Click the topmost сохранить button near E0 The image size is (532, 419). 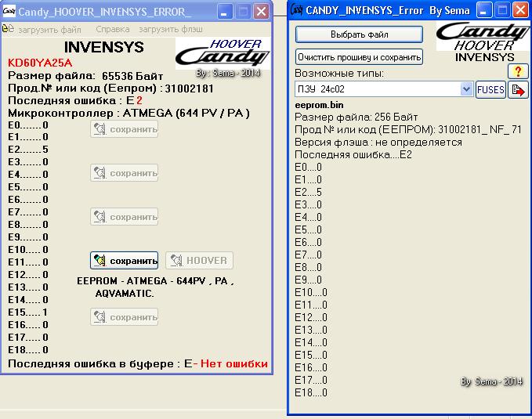point(124,129)
